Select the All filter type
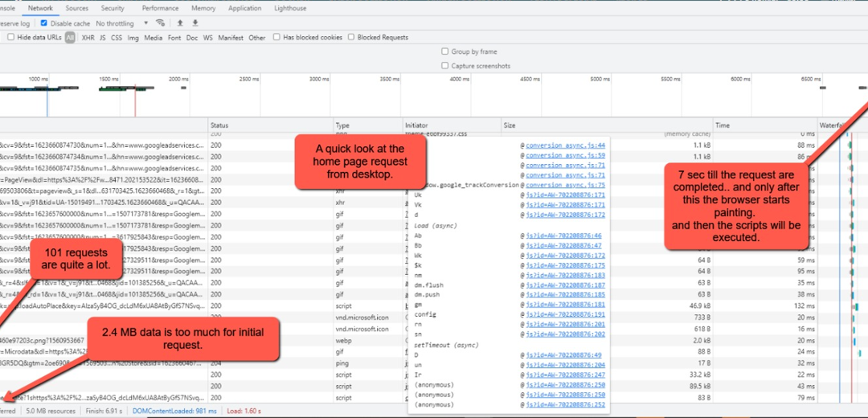 tap(70, 38)
